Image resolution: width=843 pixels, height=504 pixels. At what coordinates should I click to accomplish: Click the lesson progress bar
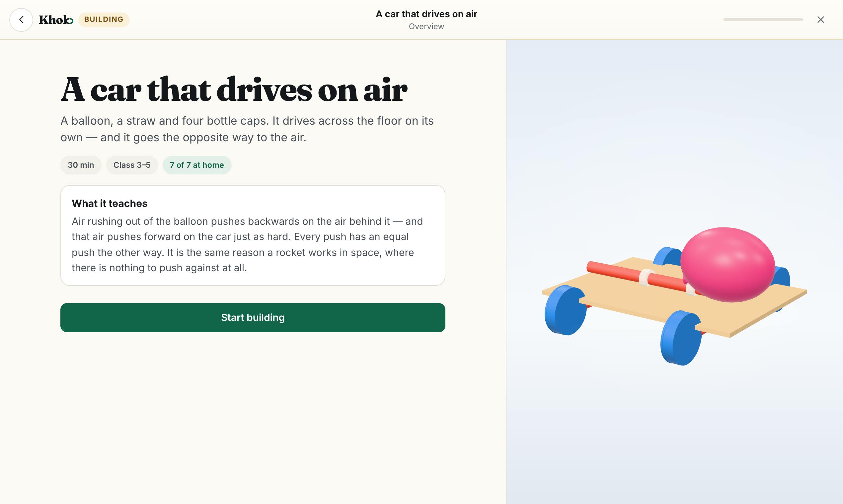(x=763, y=20)
